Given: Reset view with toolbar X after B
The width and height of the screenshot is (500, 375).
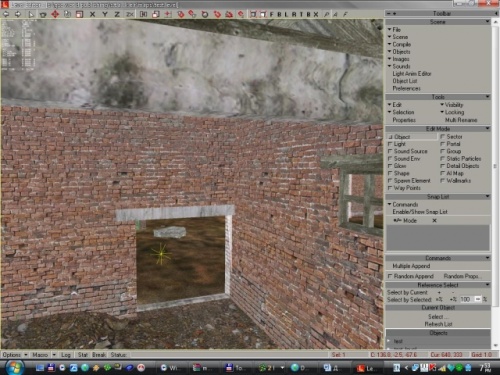Looking at the screenshot, I should click(x=316, y=14).
